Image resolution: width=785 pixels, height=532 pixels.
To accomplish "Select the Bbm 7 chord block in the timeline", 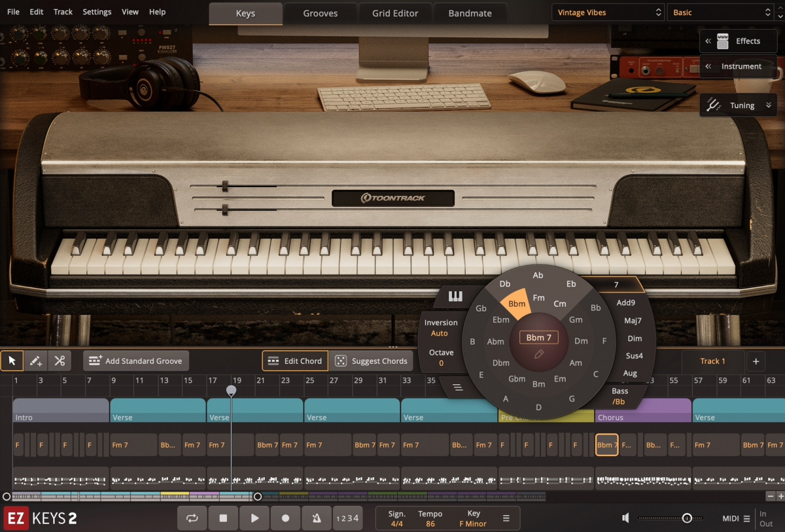I will [605, 445].
